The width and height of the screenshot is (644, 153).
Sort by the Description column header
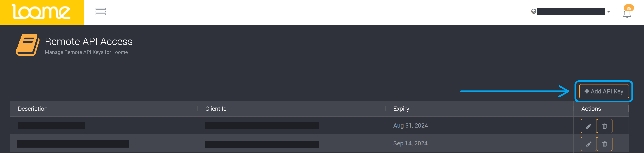click(33, 109)
